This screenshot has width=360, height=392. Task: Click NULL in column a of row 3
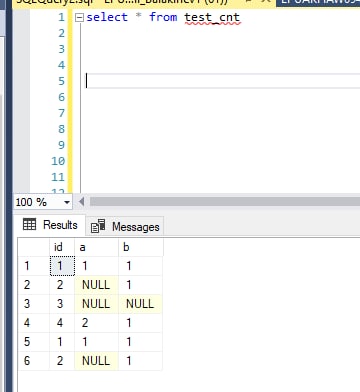pyautogui.click(x=96, y=304)
